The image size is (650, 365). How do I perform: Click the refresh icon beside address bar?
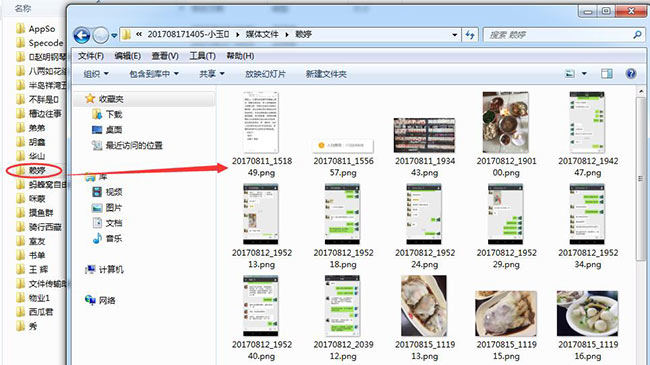(x=470, y=35)
